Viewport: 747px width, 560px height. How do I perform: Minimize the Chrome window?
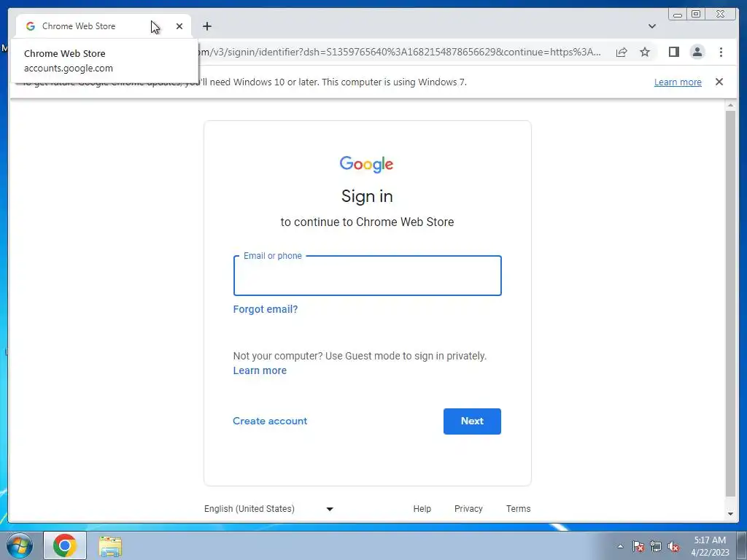pyautogui.click(x=678, y=15)
